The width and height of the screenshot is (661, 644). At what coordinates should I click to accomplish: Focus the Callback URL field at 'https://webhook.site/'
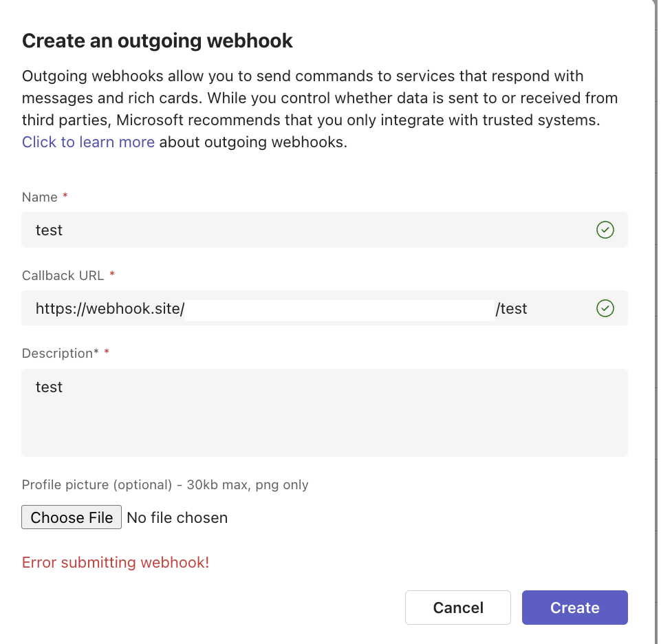click(325, 308)
